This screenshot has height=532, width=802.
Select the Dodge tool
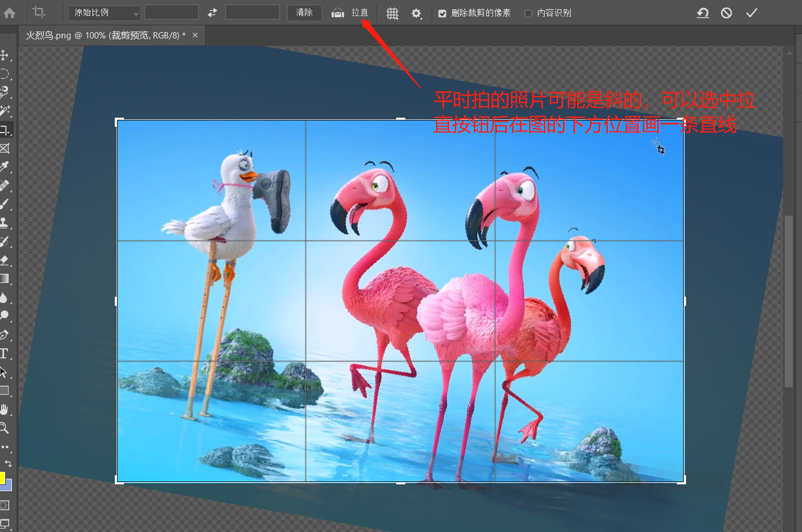[x=5, y=316]
